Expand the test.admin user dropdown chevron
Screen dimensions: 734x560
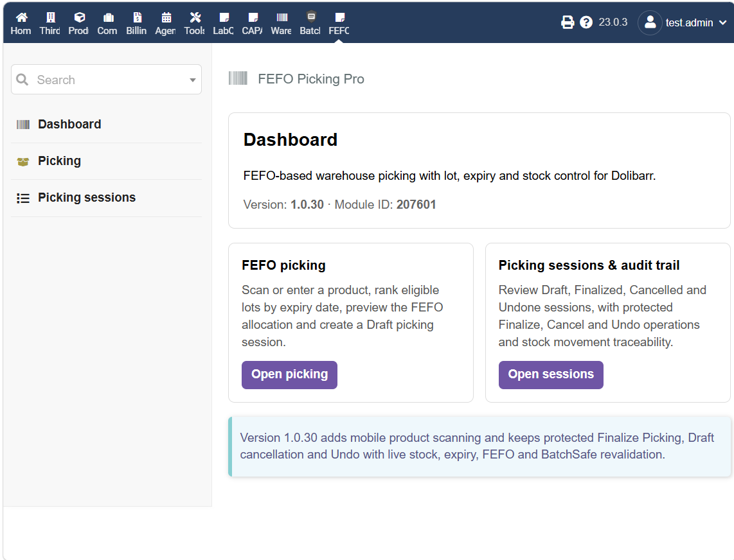coord(723,22)
